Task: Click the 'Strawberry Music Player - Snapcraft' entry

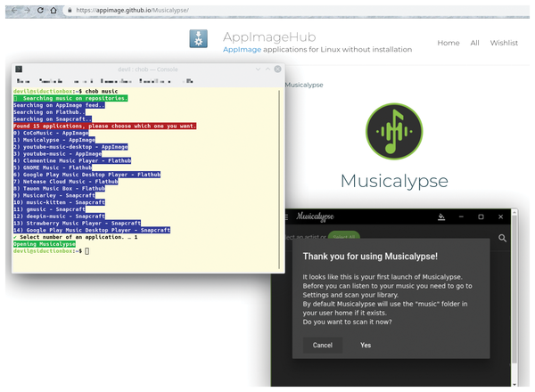Action: [77, 223]
